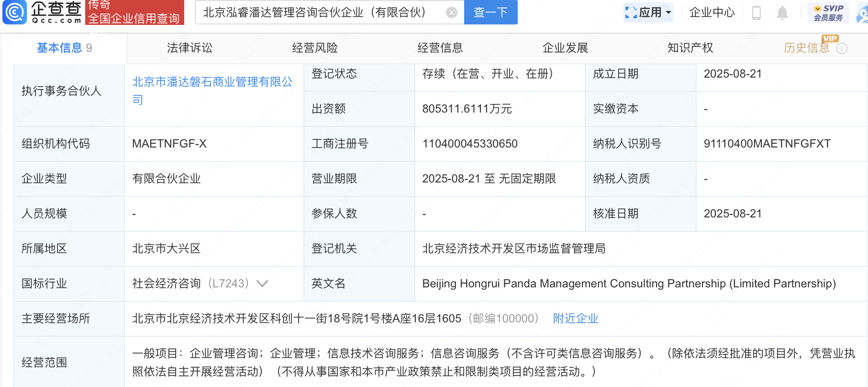The image size is (868, 387).
Task: Select status 存续（在营、开业、在册）
Action: pos(488,74)
